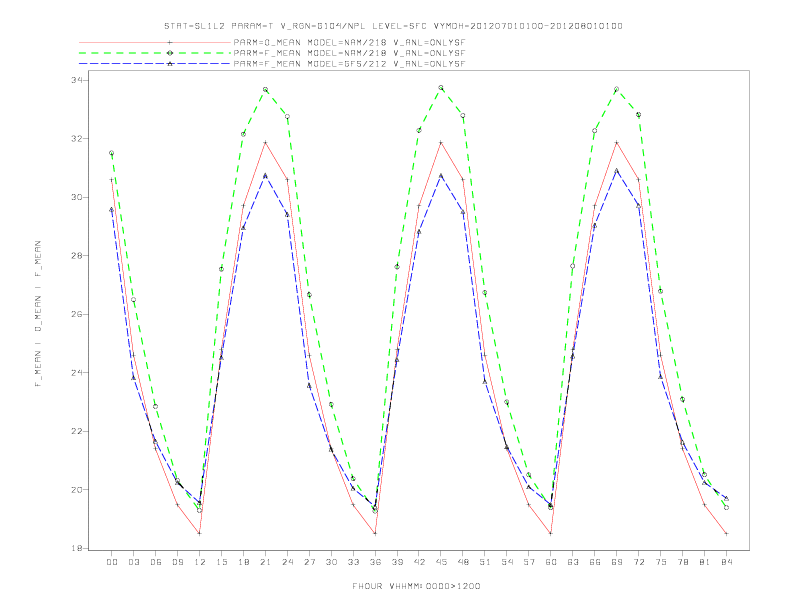Click y-axis tick label 24
The image size is (792, 612).
tap(78, 373)
